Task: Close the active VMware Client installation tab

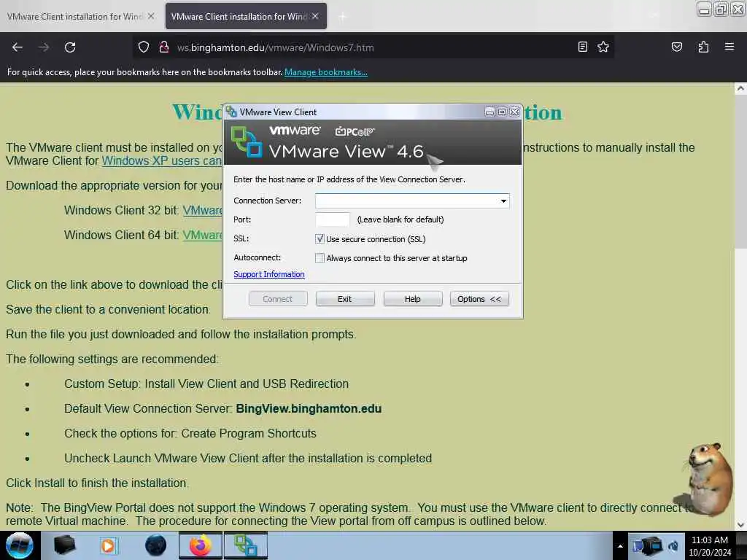Action: pos(315,16)
